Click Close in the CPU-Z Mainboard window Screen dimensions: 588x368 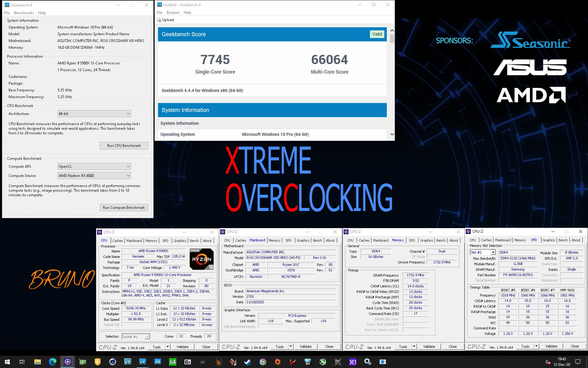(x=329, y=347)
